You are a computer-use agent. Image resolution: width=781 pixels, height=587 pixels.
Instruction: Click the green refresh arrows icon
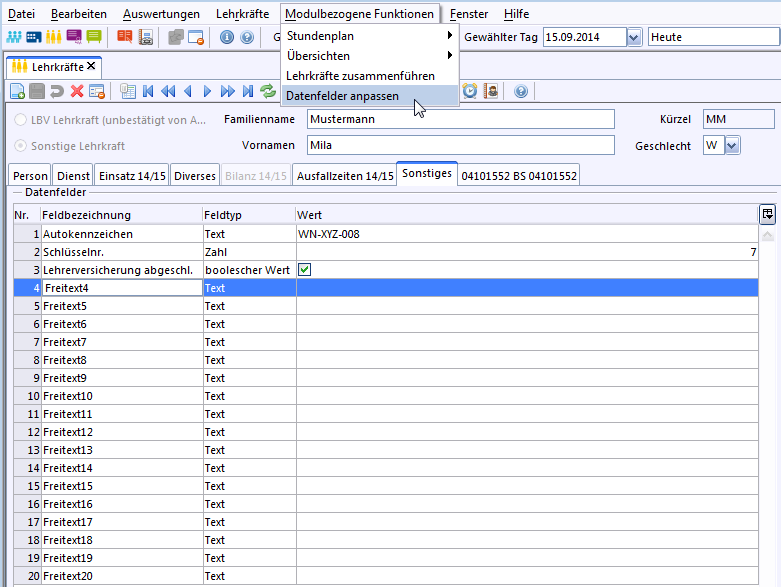(x=268, y=91)
